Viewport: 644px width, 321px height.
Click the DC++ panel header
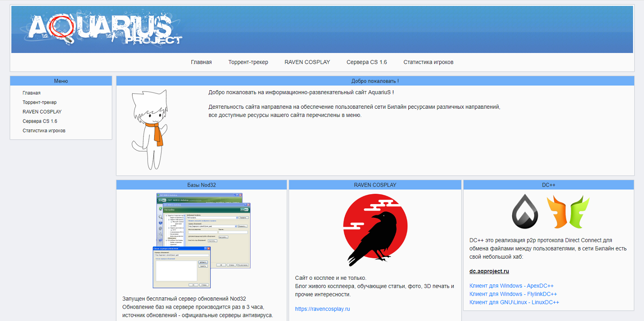click(549, 185)
